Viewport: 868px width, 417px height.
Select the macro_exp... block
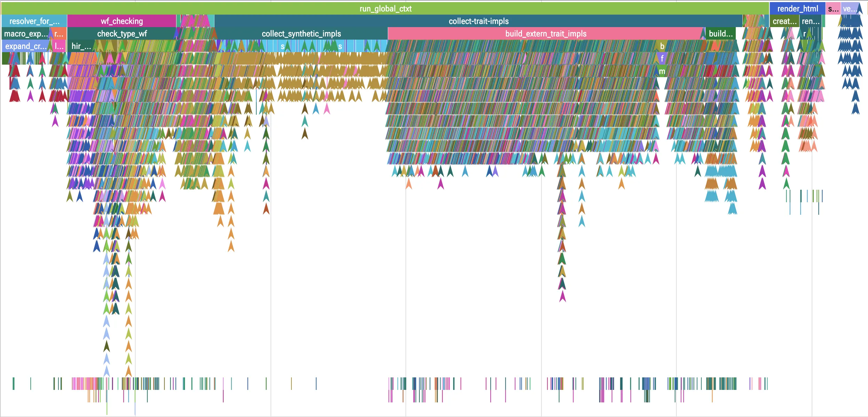click(26, 34)
